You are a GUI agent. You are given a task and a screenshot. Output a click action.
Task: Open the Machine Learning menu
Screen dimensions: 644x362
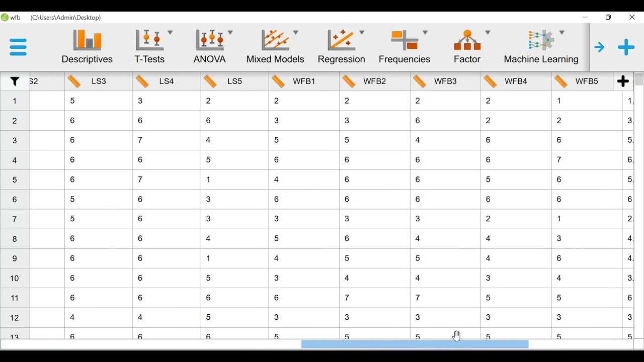pyautogui.click(x=542, y=47)
